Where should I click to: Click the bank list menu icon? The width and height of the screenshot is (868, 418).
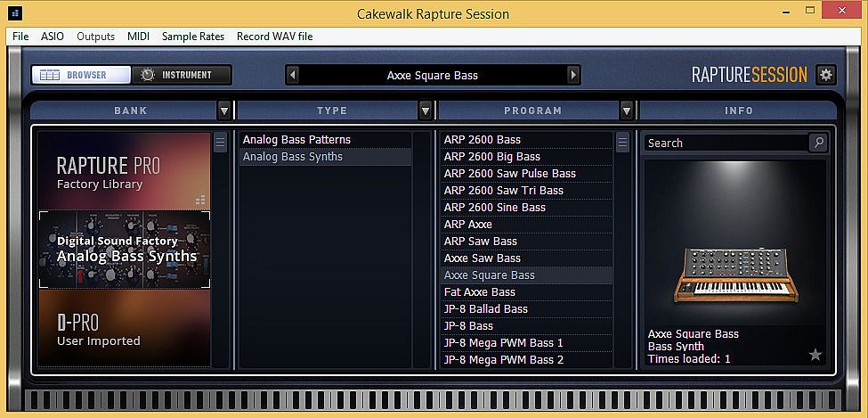[220, 143]
